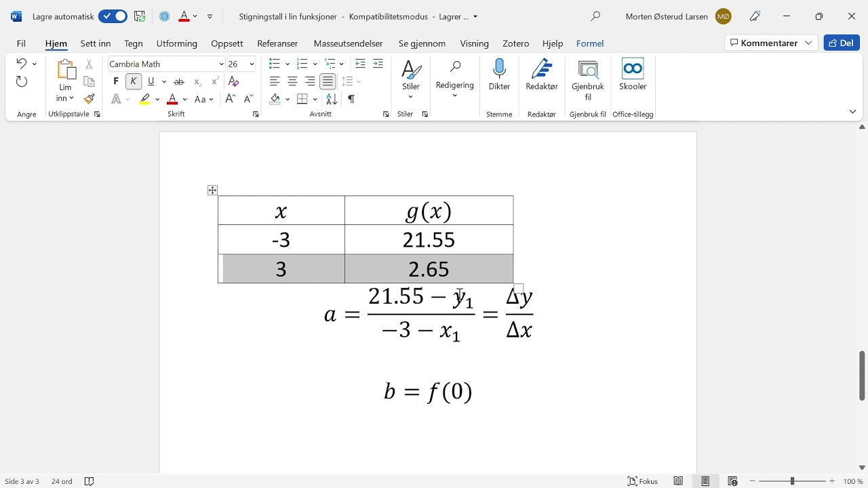Toggle bold (F) formatting

116,81
